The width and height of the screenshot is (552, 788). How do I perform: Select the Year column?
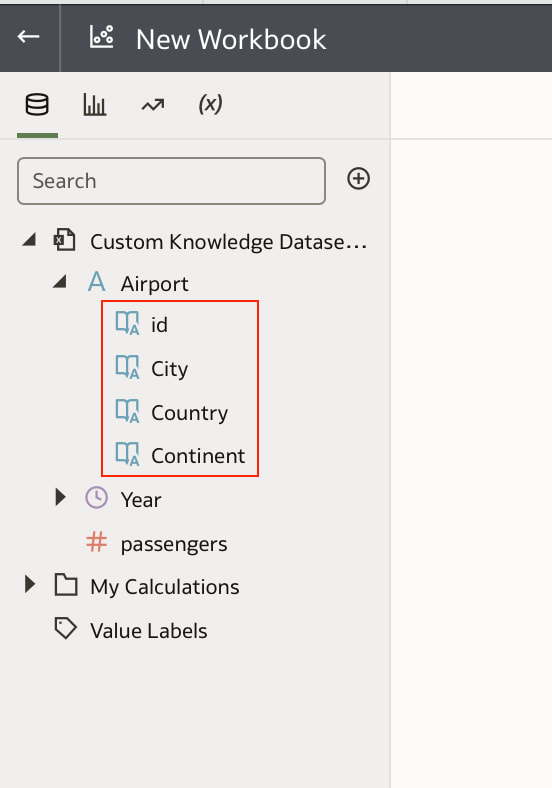[x=141, y=500]
